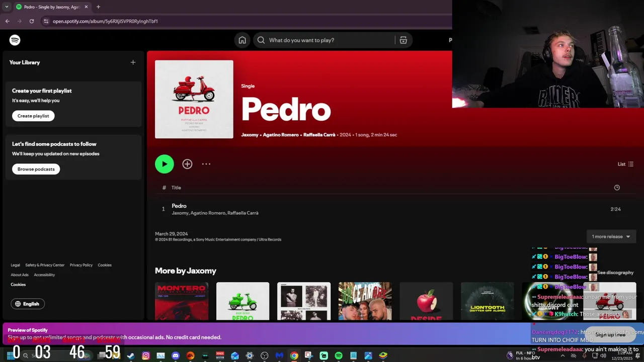Click the magnifier icon in search bar
Image resolution: width=644 pixels, height=362 pixels.
pyautogui.click(x=261, y=40)
